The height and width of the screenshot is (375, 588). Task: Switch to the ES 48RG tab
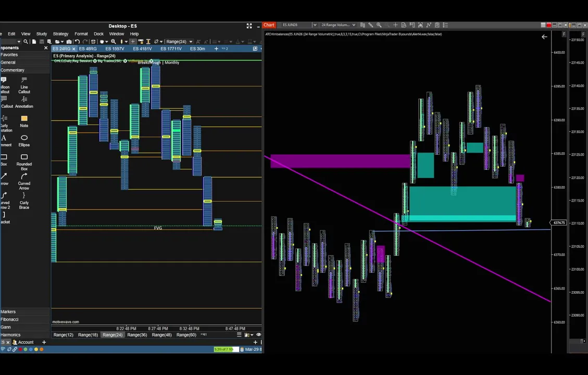pyautogui.click(x=87, y=49)
